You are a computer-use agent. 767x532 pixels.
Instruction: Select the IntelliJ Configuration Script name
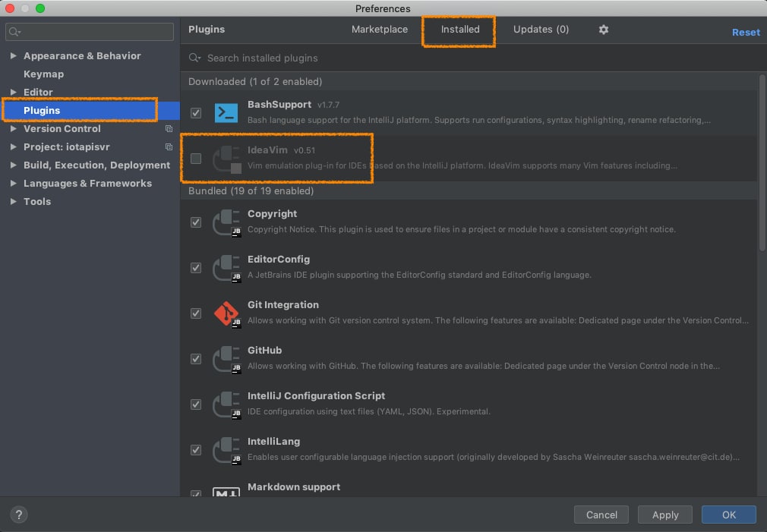(317, 395)
